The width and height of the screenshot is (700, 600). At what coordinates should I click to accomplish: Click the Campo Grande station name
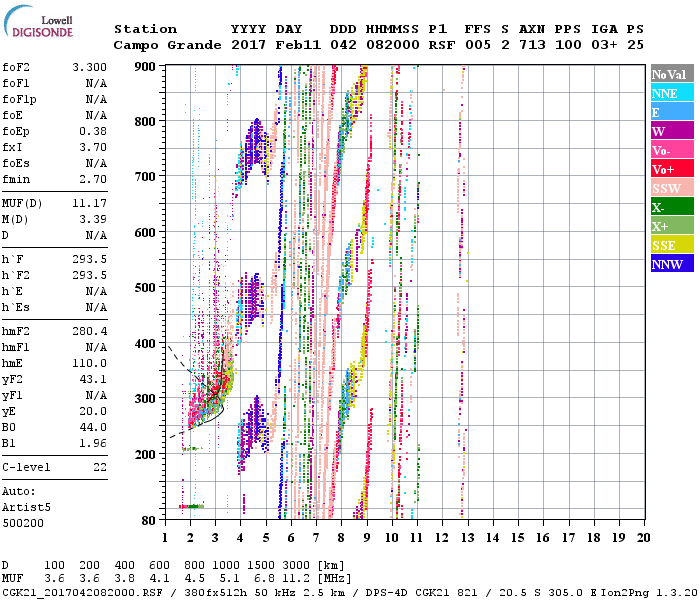pos(167,45)
